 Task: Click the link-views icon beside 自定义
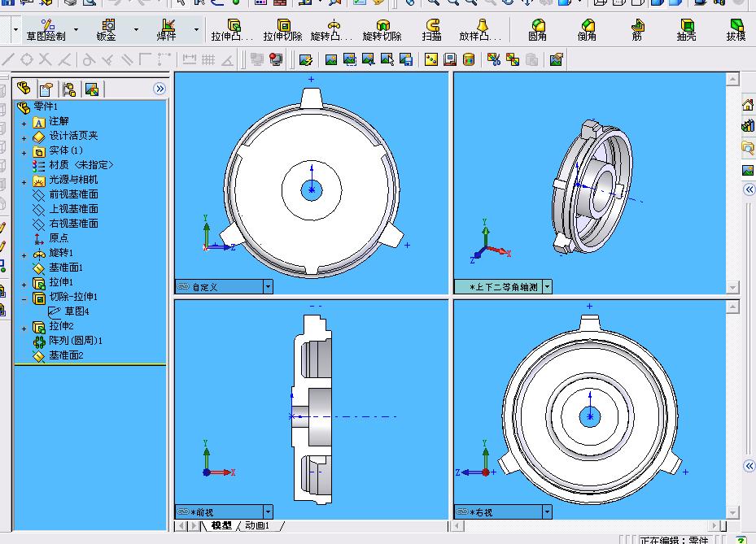183,287
